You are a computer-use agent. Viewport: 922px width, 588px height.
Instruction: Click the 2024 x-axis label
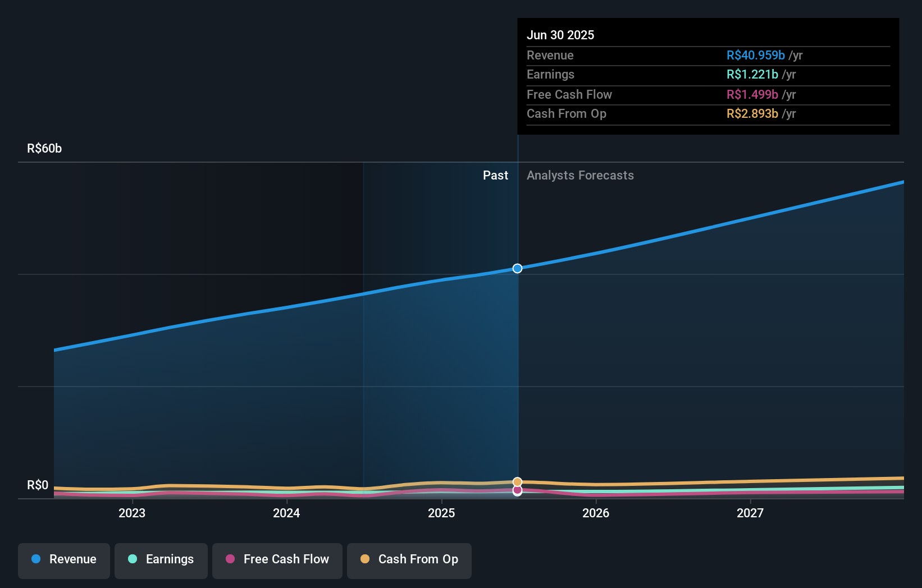pyautogui.click(x=286, y=513)
